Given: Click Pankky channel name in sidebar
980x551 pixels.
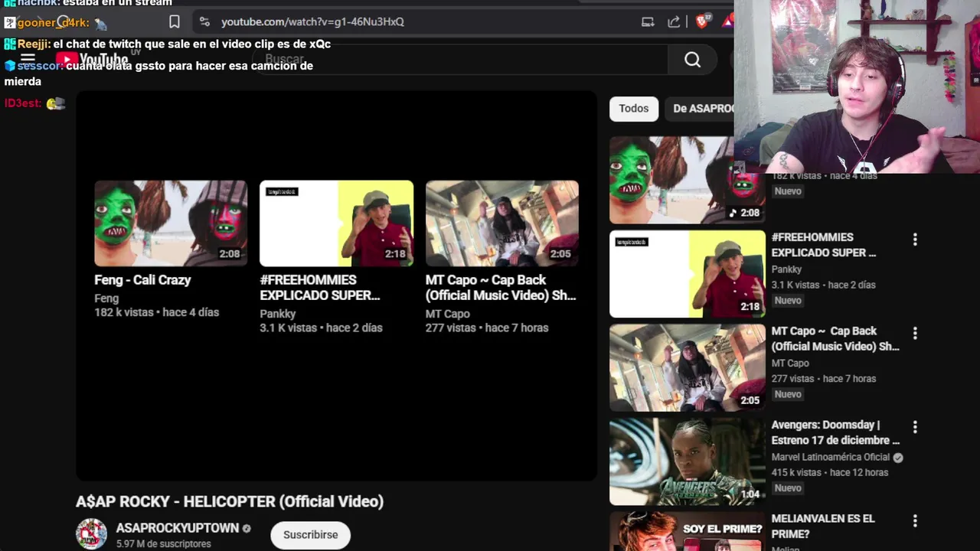Looking at the screenshot, I should point(786,269).
